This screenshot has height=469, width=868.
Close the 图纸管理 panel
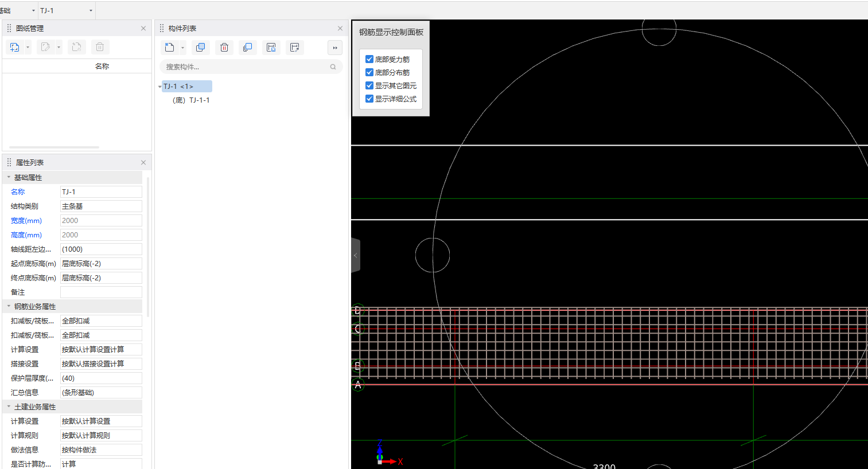[143, 28]
